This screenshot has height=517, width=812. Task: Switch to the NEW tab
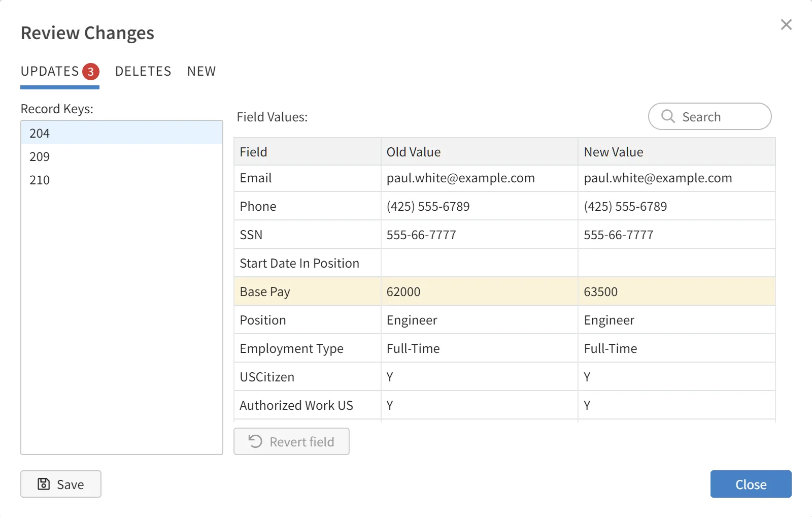pos(201,71)
